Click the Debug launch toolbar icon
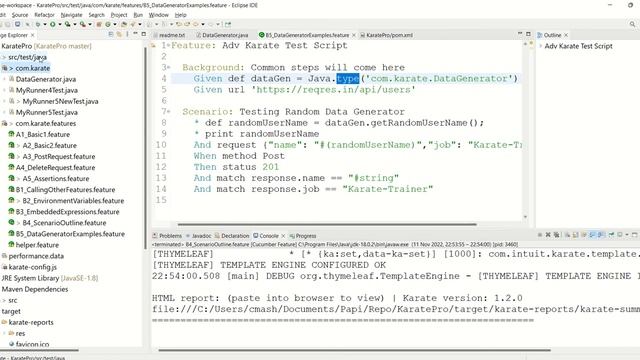Image resolution: width=640 pixels, height=360 pixels. (38, 24)
